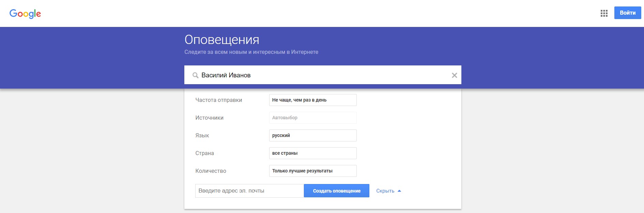
Task: Click the email address input field
Action: tap(249, 191)
